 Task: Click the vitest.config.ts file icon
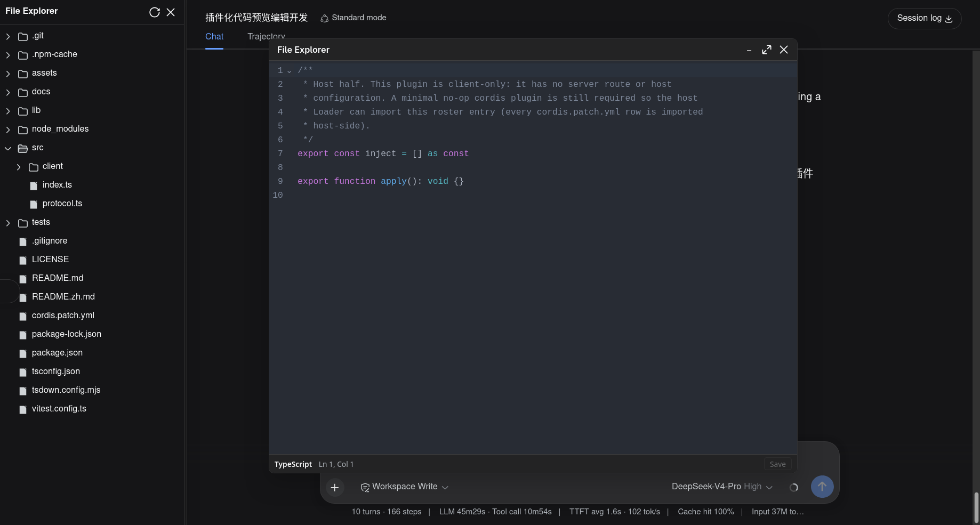click(23, 410)
